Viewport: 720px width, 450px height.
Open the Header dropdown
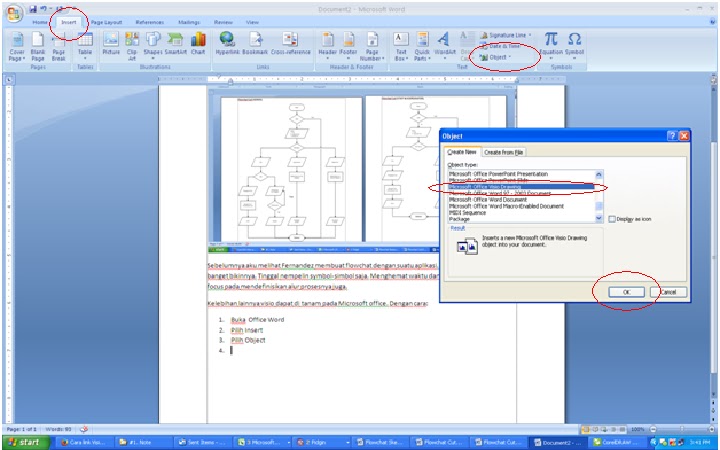click(327, 47)
